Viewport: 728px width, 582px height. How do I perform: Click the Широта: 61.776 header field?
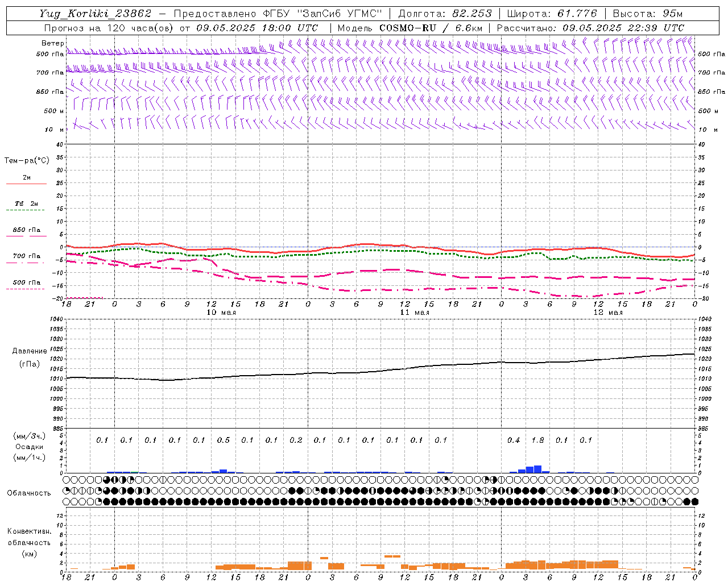point(552,14)
